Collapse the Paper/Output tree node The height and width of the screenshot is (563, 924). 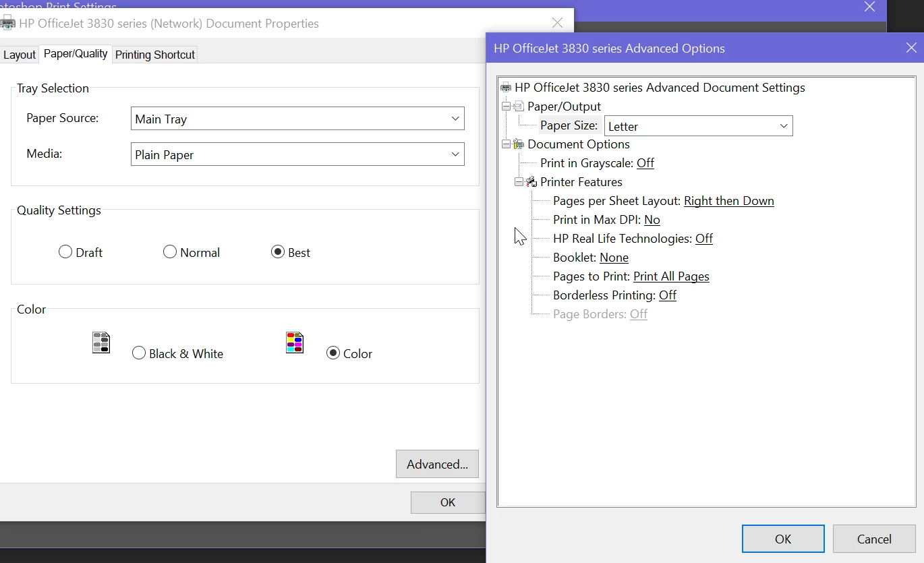tap(506, 107)
